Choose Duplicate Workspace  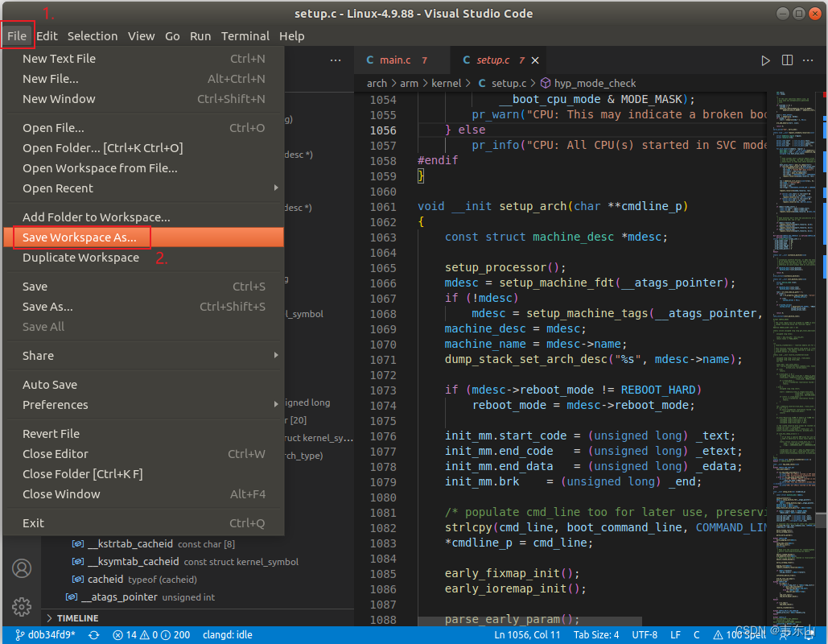coord(143,258)
